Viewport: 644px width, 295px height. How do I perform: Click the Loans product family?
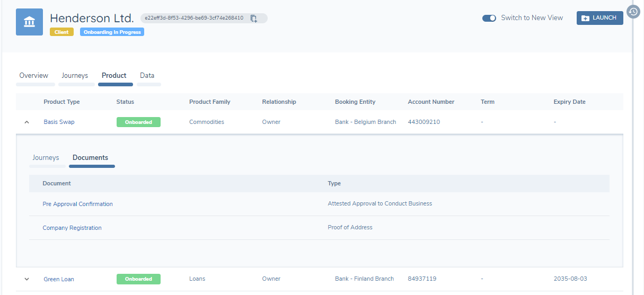197,279
